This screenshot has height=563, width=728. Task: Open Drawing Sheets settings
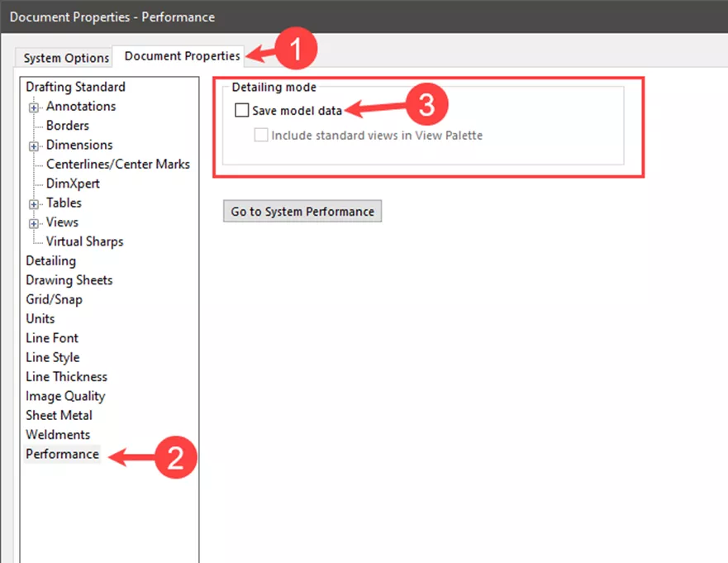tap(69, 280)
